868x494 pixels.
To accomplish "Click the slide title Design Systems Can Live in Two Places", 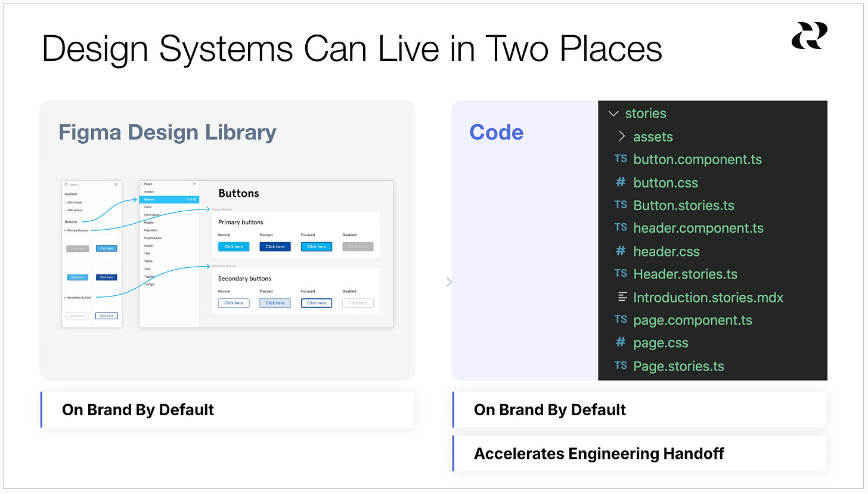I will pos(352,49).
